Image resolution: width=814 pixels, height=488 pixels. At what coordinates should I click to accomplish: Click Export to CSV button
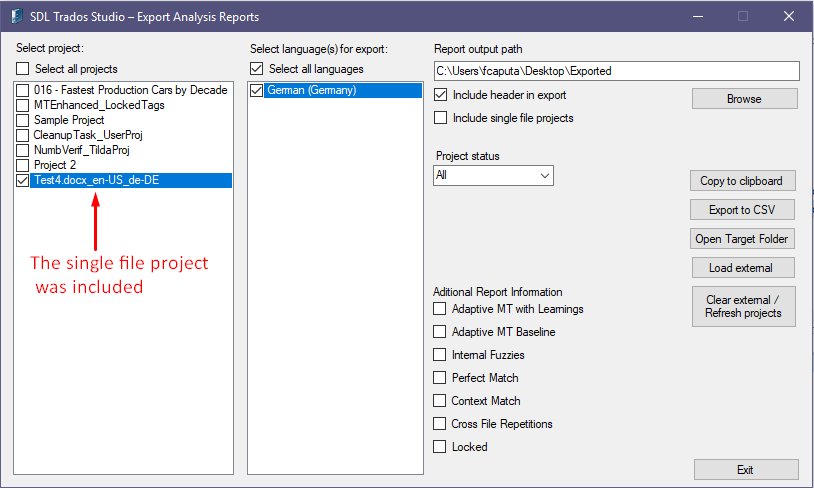tap(742, 210)
